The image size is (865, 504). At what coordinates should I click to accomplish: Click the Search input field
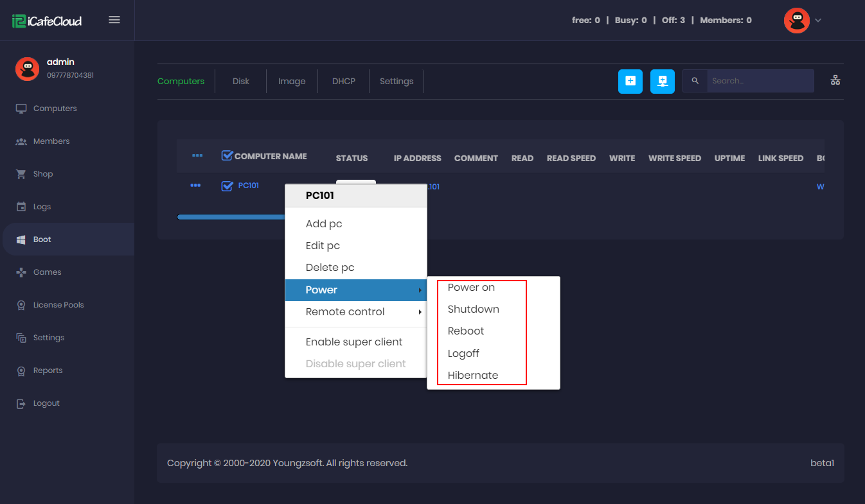(760, 81)
